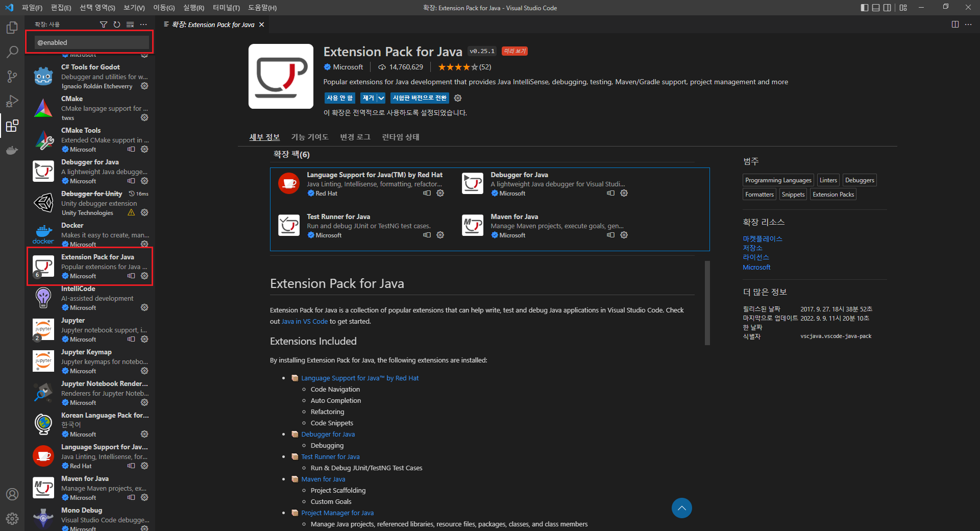
Task: Select Jupyter Keymap extension in list
Action: coord(90,361)
